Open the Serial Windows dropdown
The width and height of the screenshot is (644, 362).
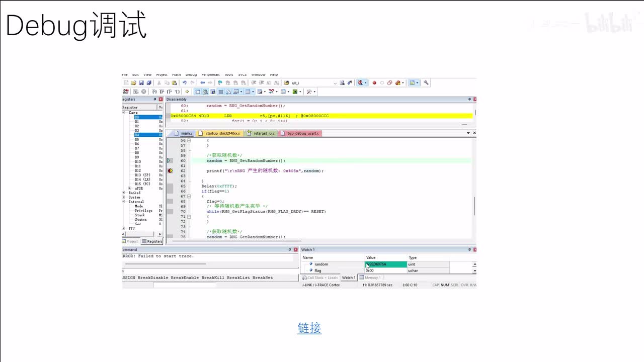click(x=265, y=92)
